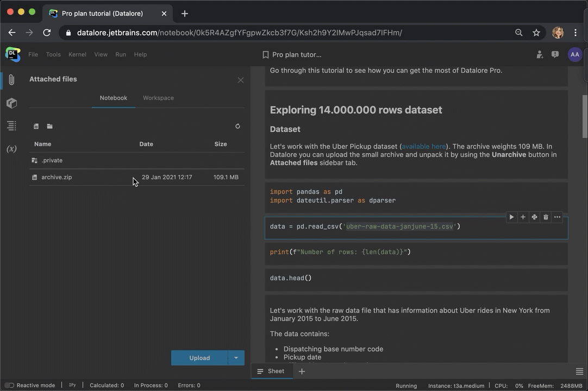Open the Kernel menu
Viewport: 588px width, 391px height.
[x=77, y=55]
